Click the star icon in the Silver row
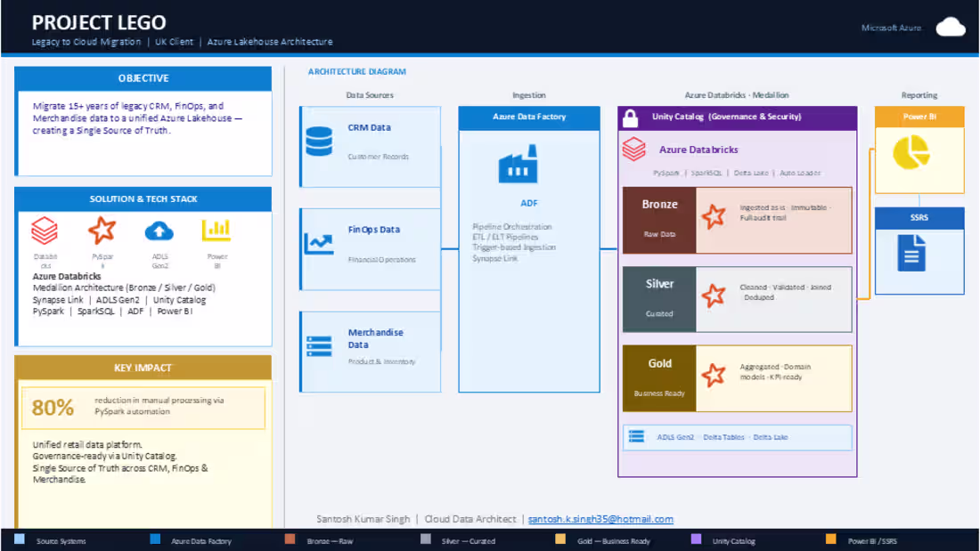 tap(713, 296)
